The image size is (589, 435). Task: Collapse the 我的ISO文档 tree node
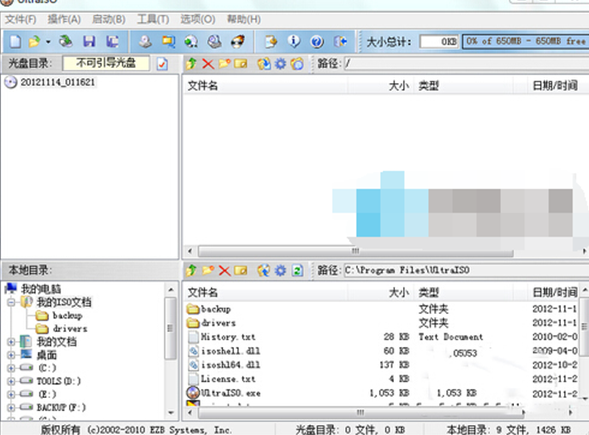(11, 302)
